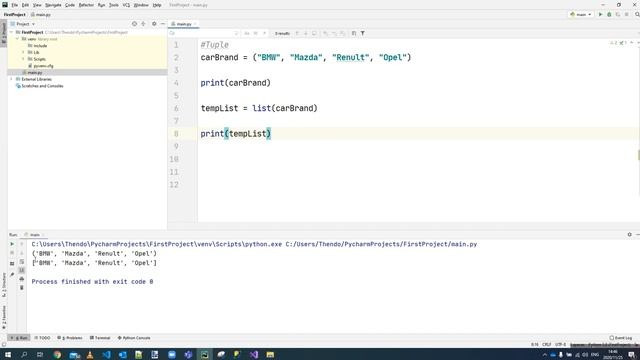Click main.py breadcrumb in navigation bar
640x360 pixels.
41,14
